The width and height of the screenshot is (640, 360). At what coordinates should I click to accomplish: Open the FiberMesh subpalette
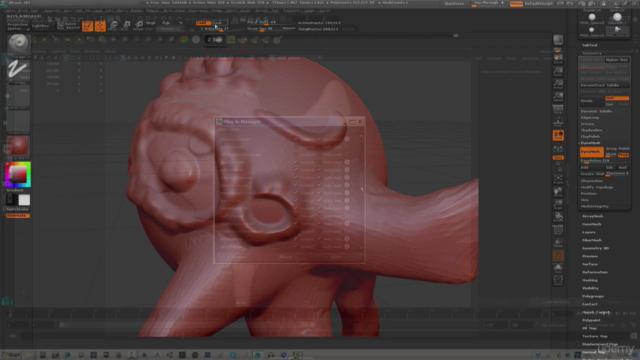click(592, 240)
